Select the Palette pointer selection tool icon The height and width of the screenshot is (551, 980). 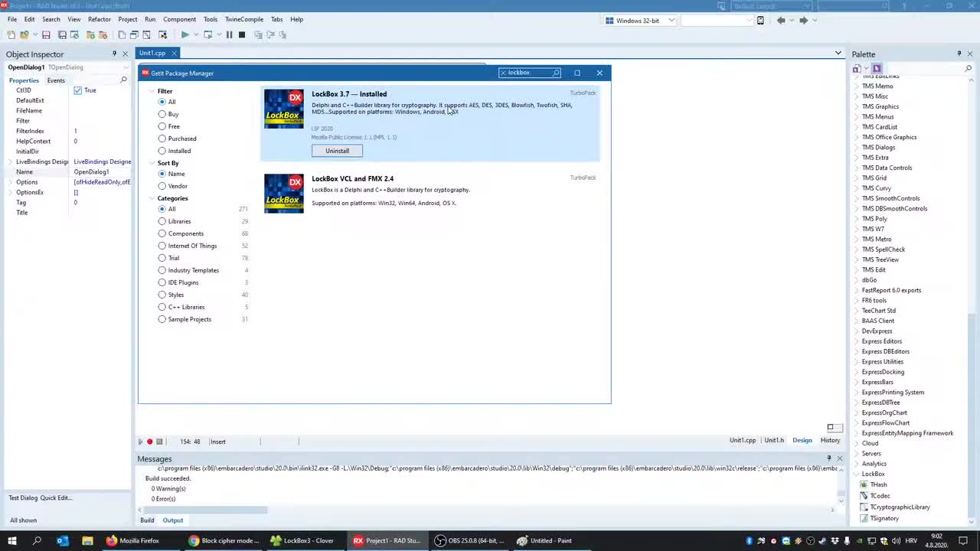tap(877, 68)
